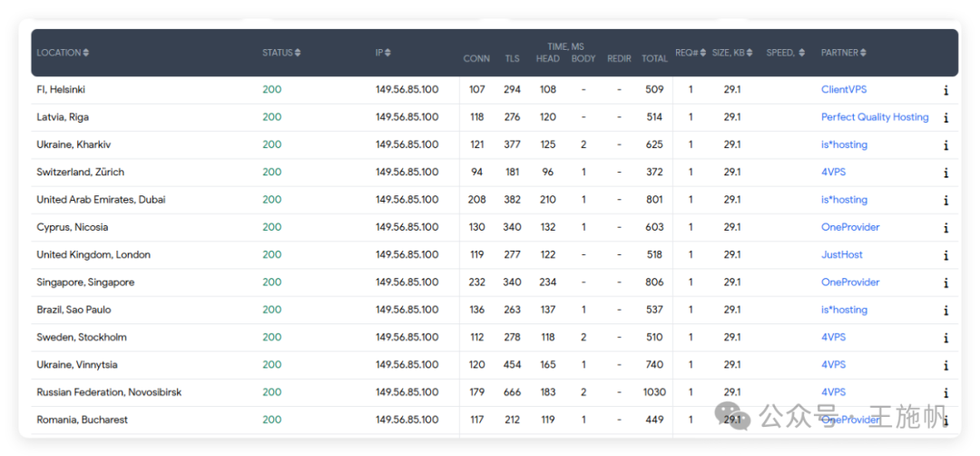Click TLS time value 666
Screen dimensions: 980x456
tap(512, 392)
